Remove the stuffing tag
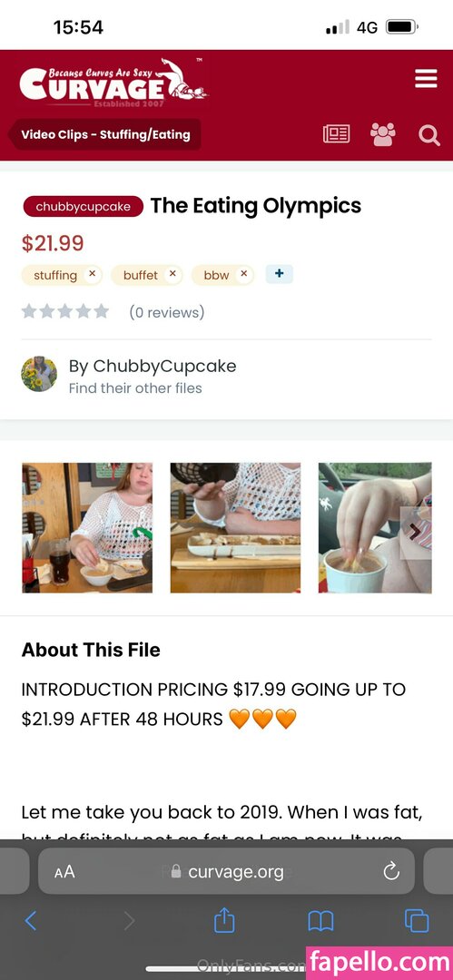The width and height of the screenshot is (453, 980). click(x=92, y=274)
